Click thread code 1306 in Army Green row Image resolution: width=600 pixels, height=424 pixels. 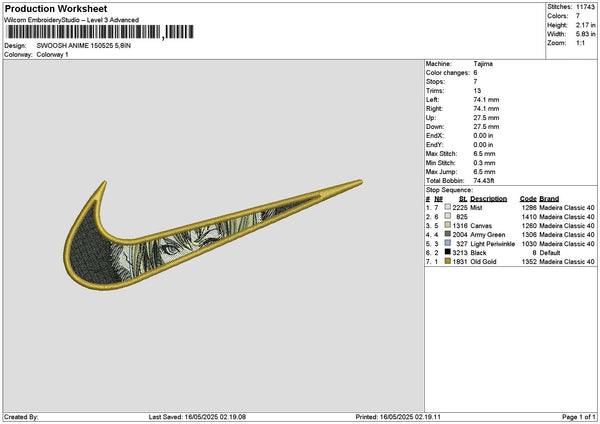pos(529,235)
